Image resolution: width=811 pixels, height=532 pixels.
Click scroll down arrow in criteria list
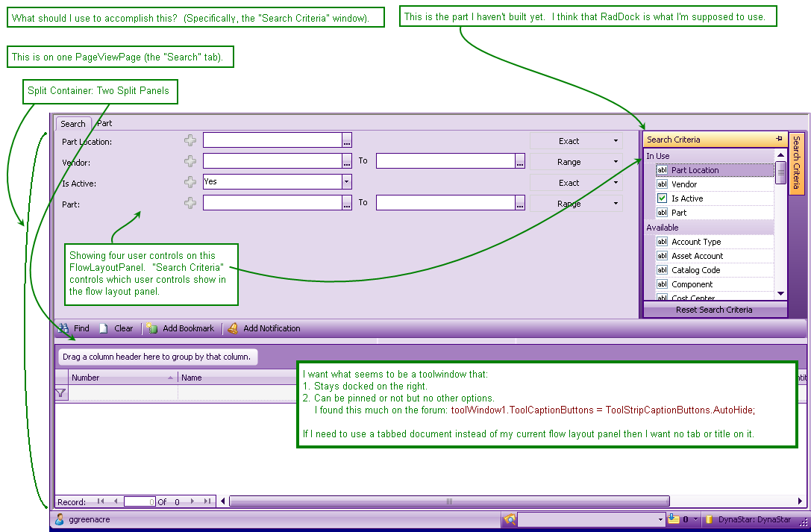coord(780,293)
